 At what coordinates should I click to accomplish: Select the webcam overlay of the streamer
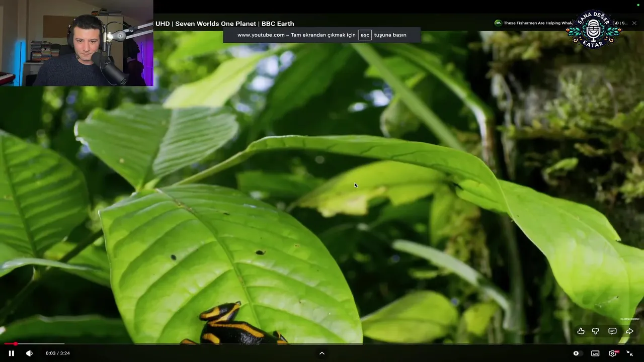point(76,43)
